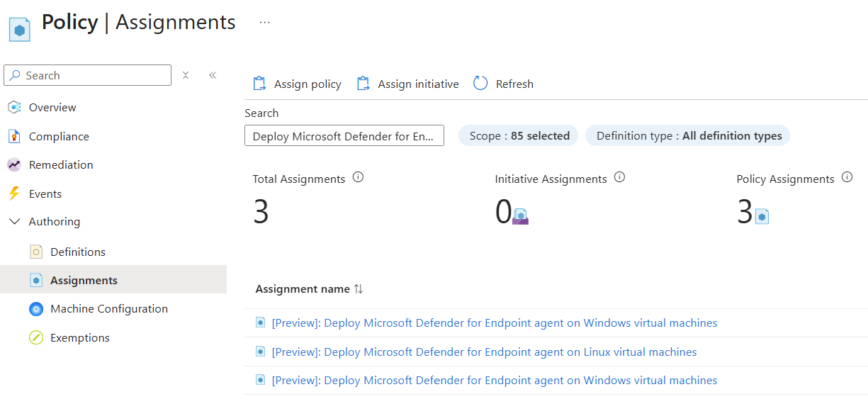Screen dimensions: 868x404
Task: Click the Assign initiative button label
Action: tap(418, 84)
